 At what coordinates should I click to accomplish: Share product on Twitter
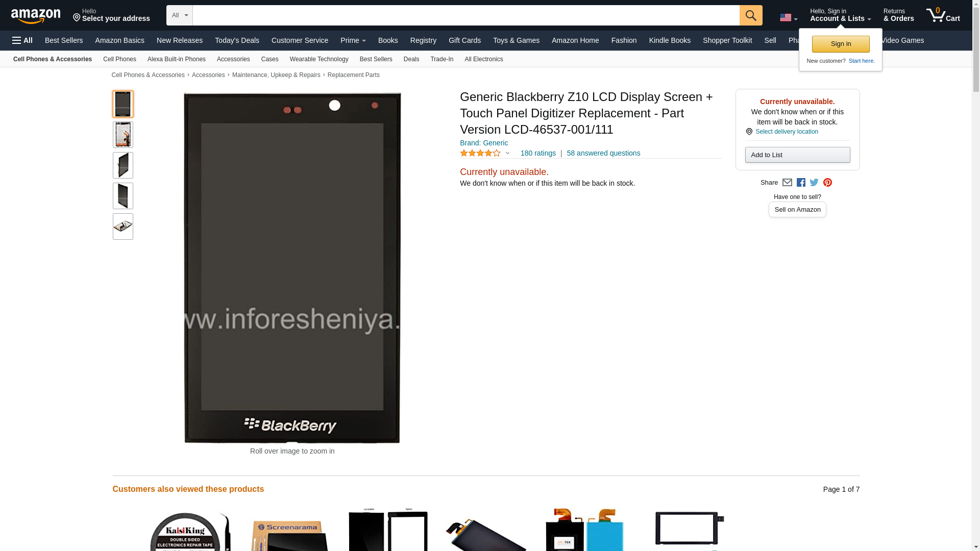pyautogui.click(x=814, y=183)
